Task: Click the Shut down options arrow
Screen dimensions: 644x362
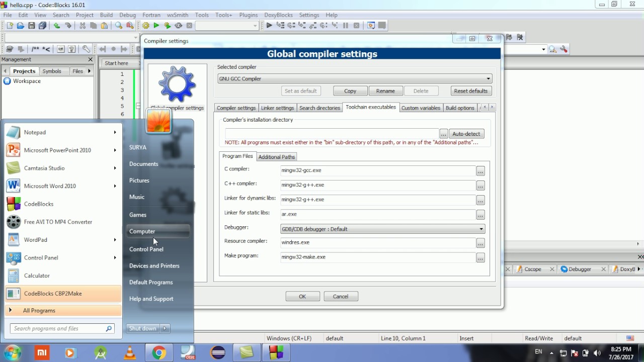Action: (165, 328)
